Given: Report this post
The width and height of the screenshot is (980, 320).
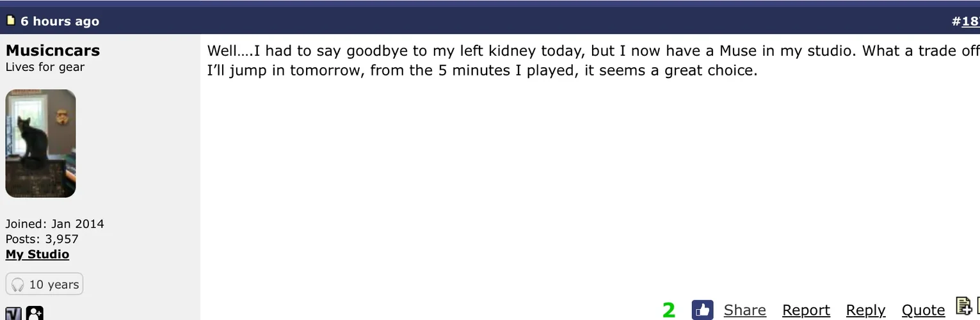Looking at the screenshot, I should [806, 310].
